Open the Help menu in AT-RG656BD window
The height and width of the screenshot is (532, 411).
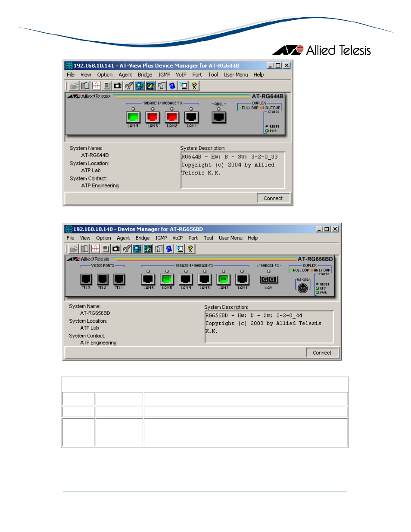point(253,238)
